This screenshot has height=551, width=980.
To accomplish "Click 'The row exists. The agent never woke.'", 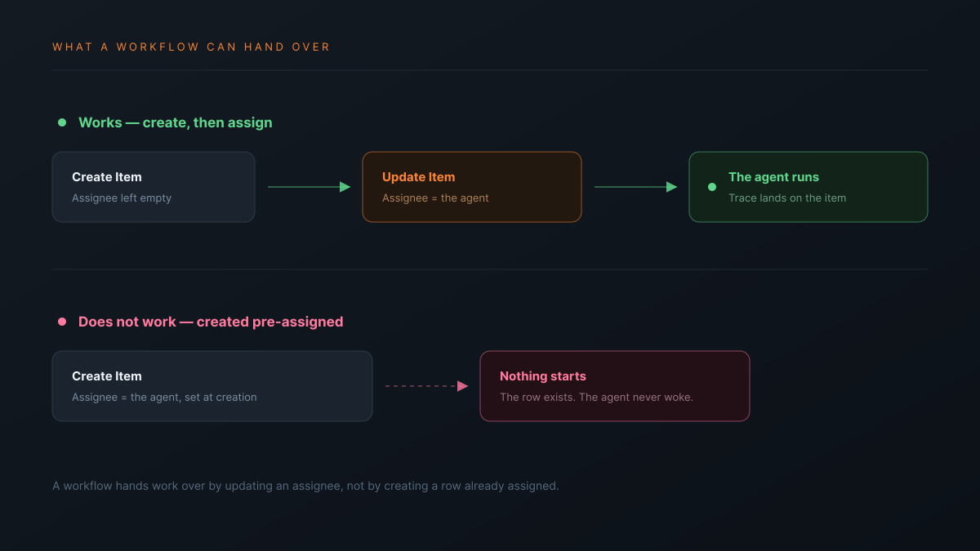I will click(x=596, y=397).
